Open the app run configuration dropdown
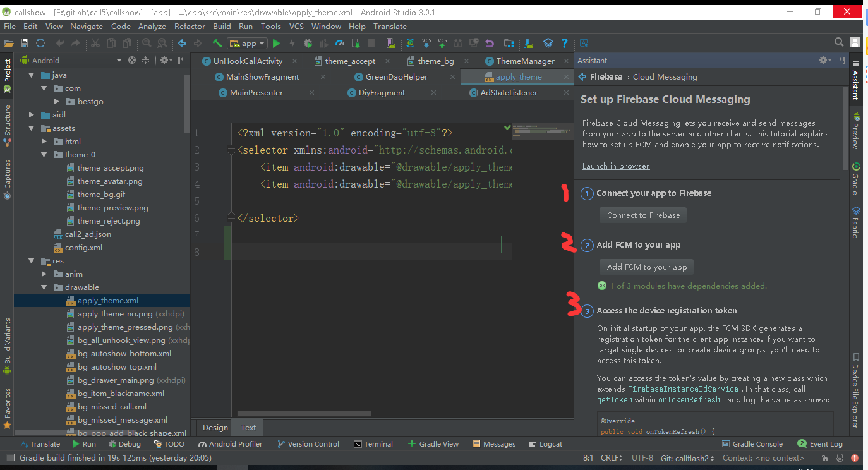Image resolution: width=868 pixels, height=470 pixels. [248, 43]
